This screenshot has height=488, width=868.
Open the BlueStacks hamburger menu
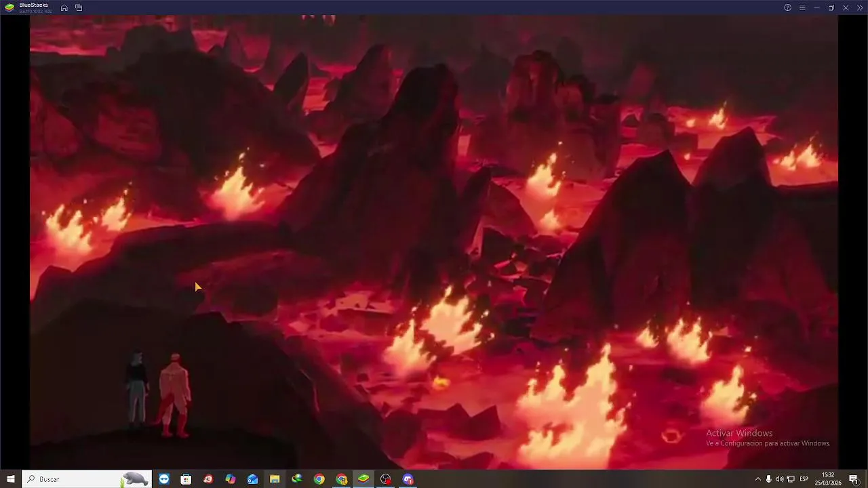(x=802, y=7)
